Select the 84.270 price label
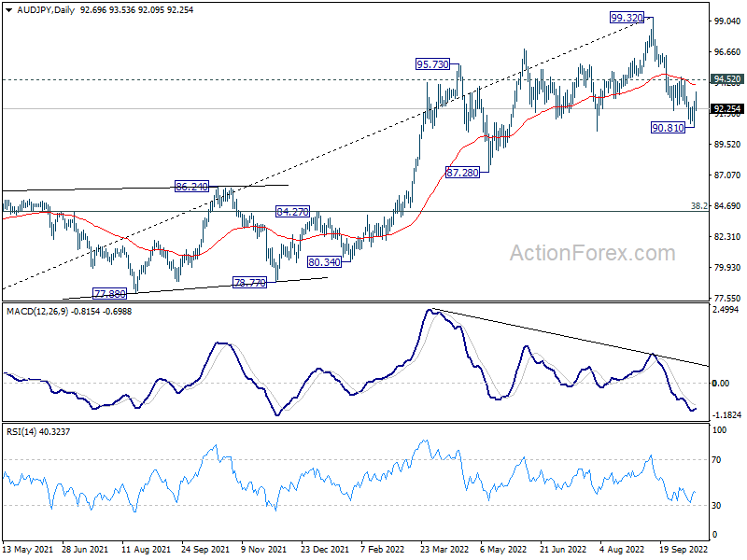Screen dimensions: 747x560 [292, 213]
